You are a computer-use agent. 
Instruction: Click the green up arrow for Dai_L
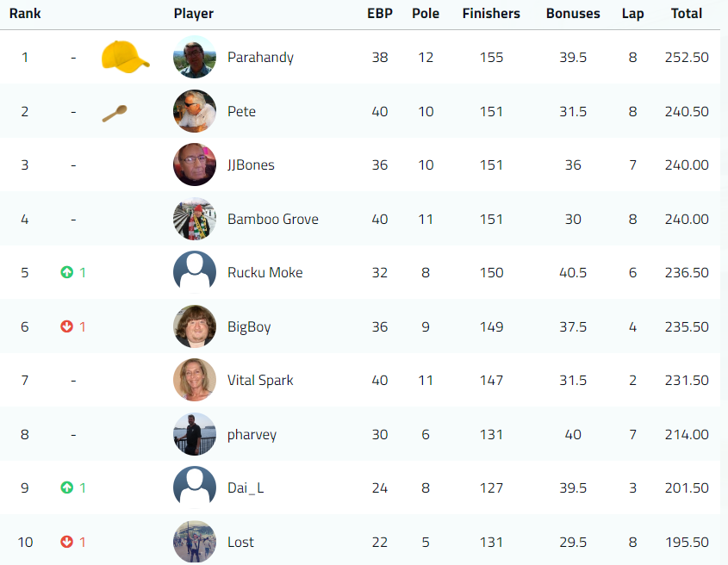67,488
